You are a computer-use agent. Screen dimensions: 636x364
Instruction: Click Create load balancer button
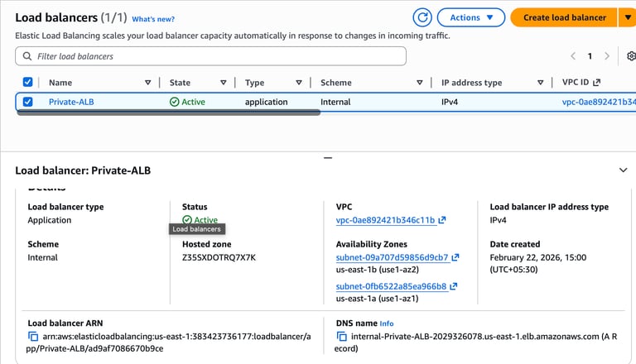[564, 17]
